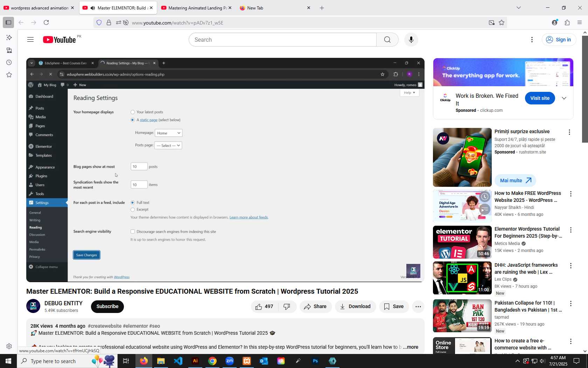
Task: Click the YouTube search input field
Action: pos(282,40)
